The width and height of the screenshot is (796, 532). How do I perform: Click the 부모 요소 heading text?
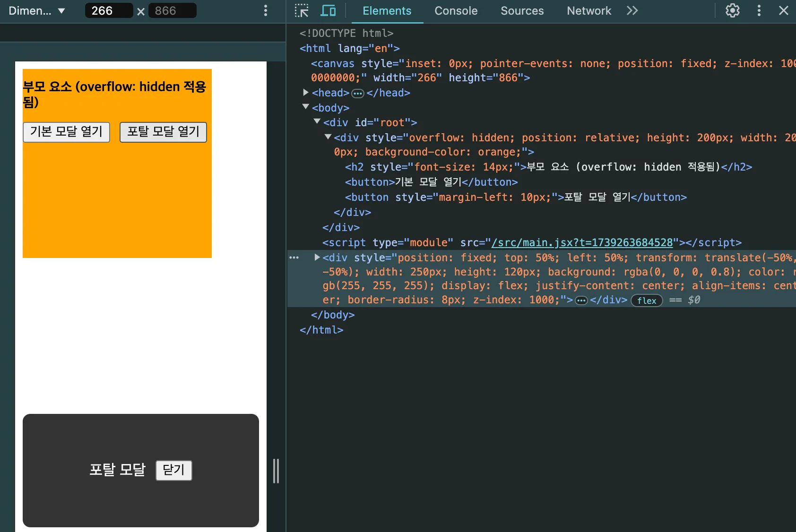coord(115,94)
